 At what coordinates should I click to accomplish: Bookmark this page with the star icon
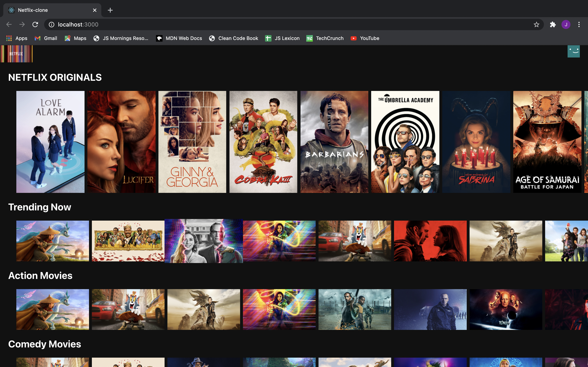coord(536,24)
